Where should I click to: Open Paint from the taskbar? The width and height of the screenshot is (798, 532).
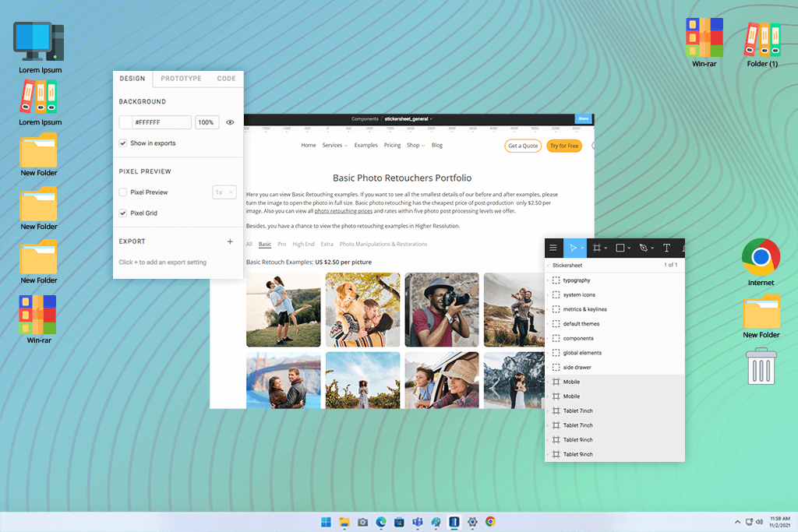click(x=436, y=522)
